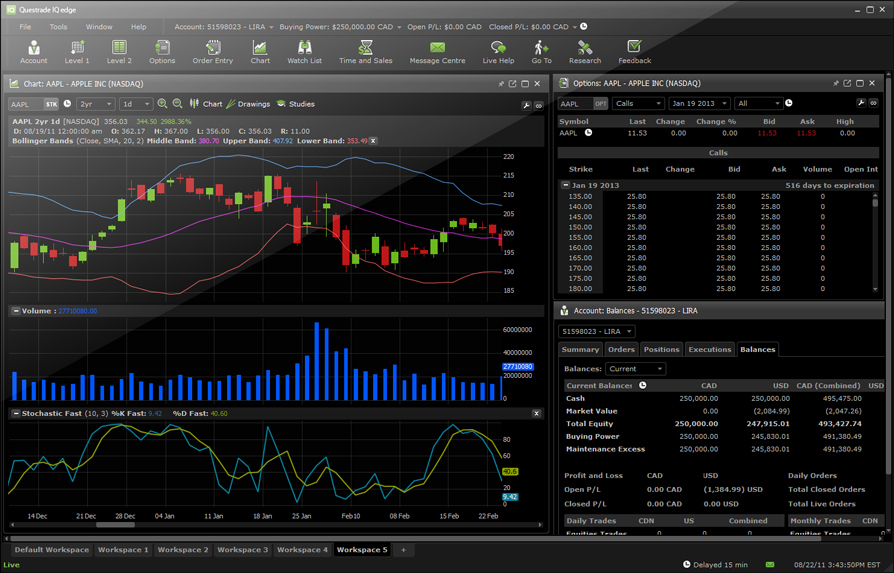Click the link icon in the Options panel

click(873, 103)
